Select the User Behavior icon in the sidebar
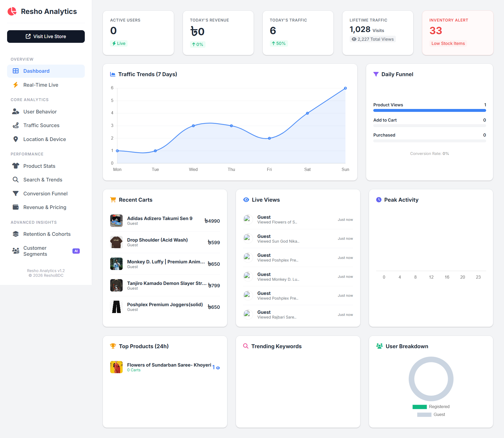 16,112
